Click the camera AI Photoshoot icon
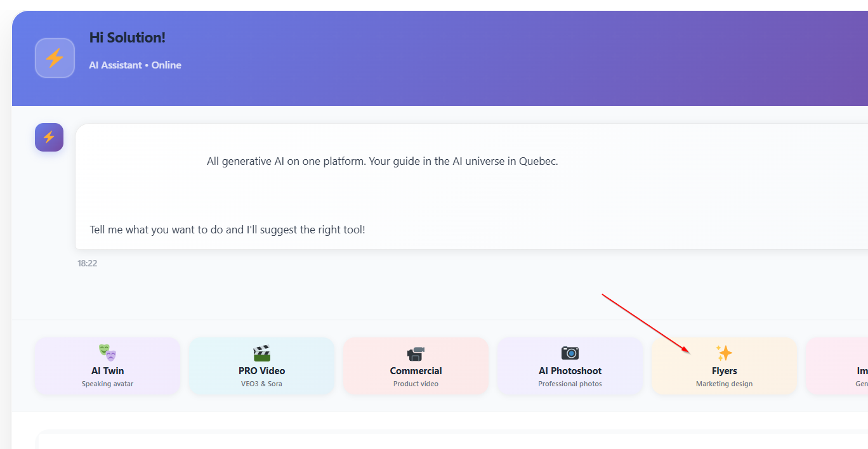This screenshot has height=449, width=868. point(570,353)
